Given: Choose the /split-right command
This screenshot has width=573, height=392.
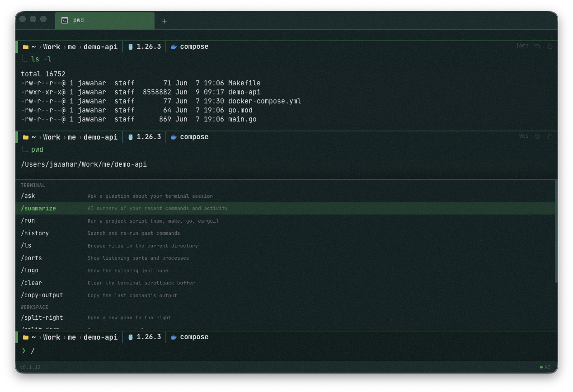Looking at the screenshot, I should 285,317.
